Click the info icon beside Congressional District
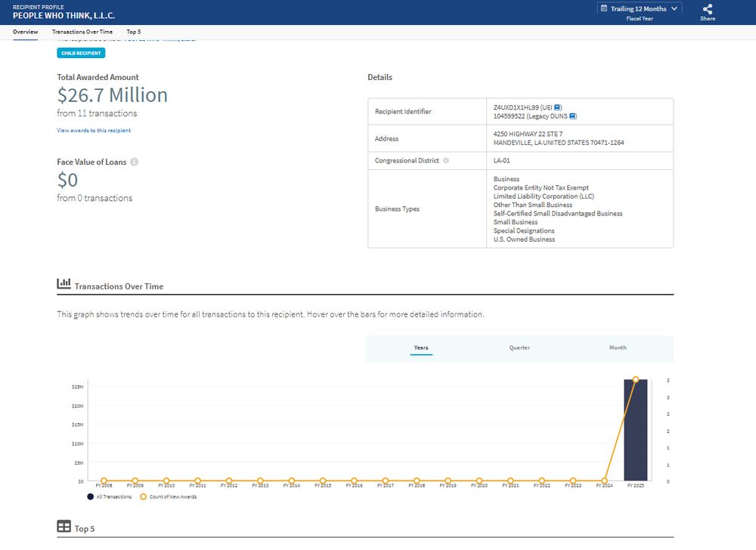The width and height of the screenshot is (756, 550). [446, 160]
